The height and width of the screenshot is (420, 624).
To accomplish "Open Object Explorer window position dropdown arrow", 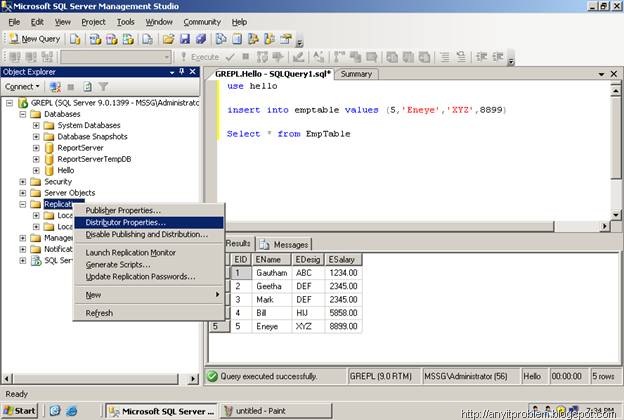I will click(172, 72).
